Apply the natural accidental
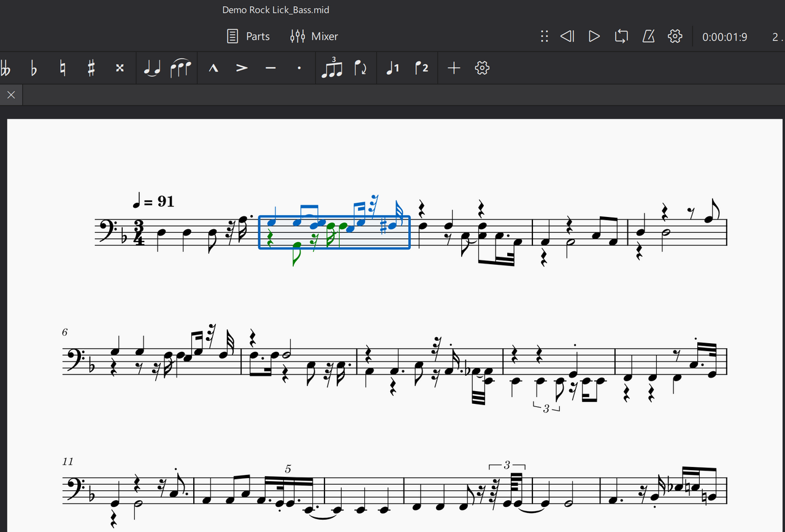The height and width of the screenshot is (532, 785). click(62, 68)
